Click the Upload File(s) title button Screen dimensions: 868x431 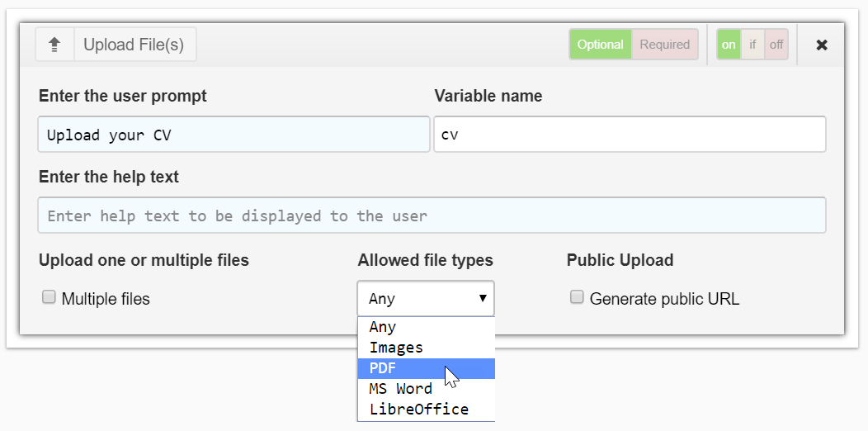[134, 45]
